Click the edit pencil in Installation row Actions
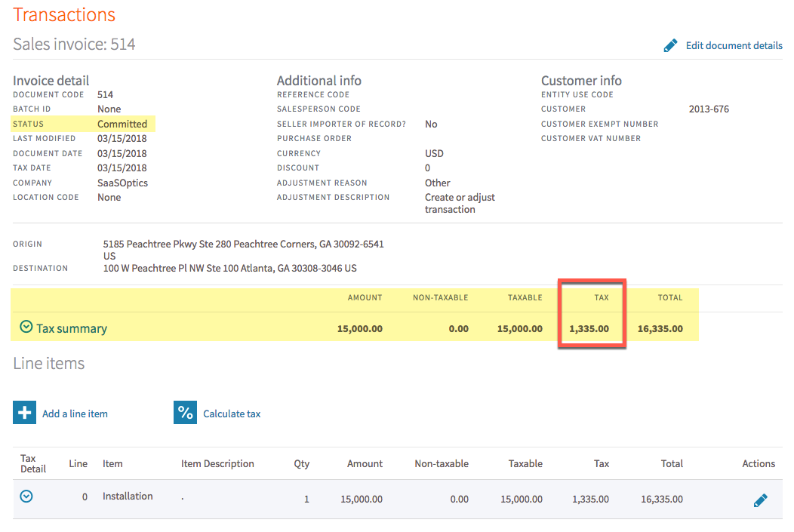 click(x=760, y=500)
